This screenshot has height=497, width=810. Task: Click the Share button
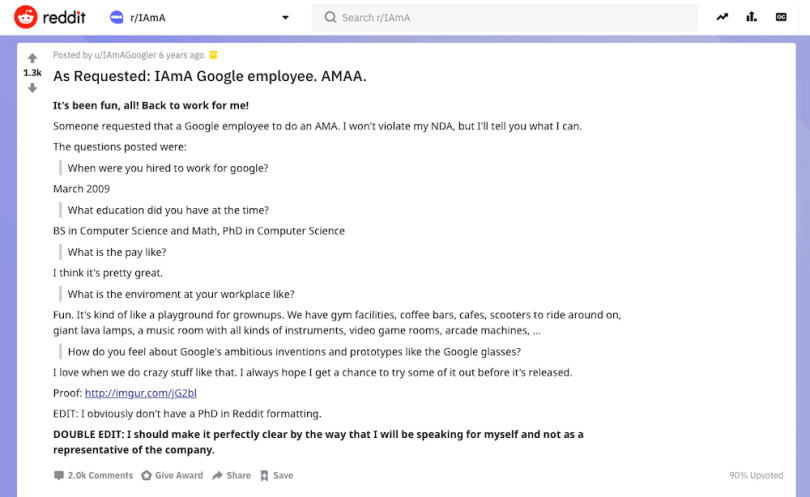pyautogui.click(x=231, y=475)
